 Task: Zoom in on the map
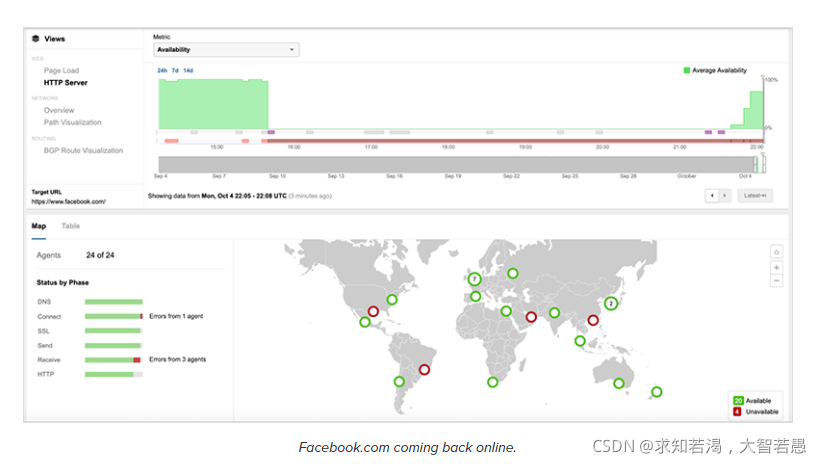click(776, 267)
